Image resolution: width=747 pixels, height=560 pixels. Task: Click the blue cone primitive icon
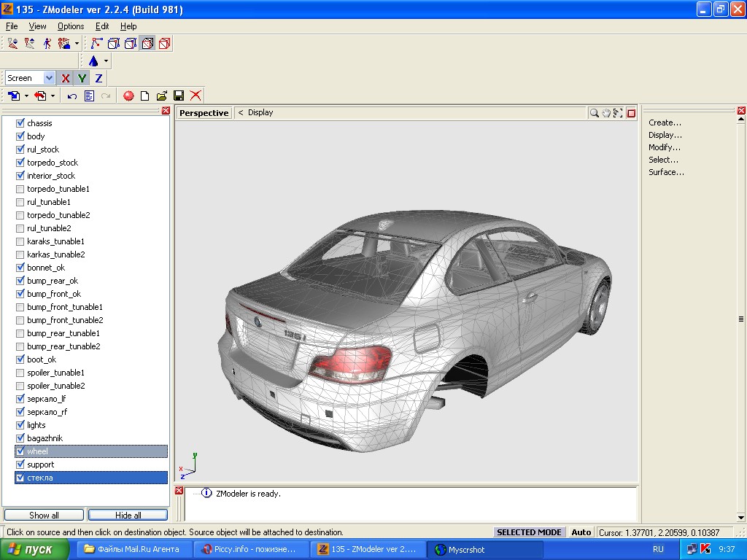coord(93,61)
